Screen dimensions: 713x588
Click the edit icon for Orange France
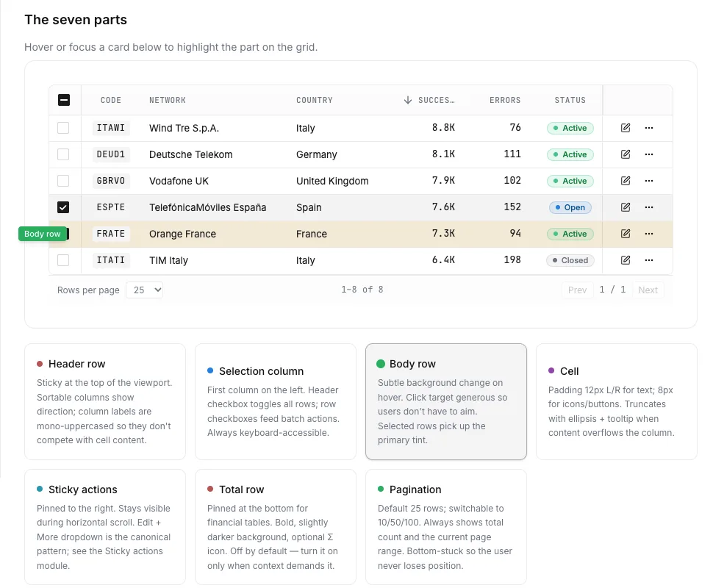click(626, 233)
